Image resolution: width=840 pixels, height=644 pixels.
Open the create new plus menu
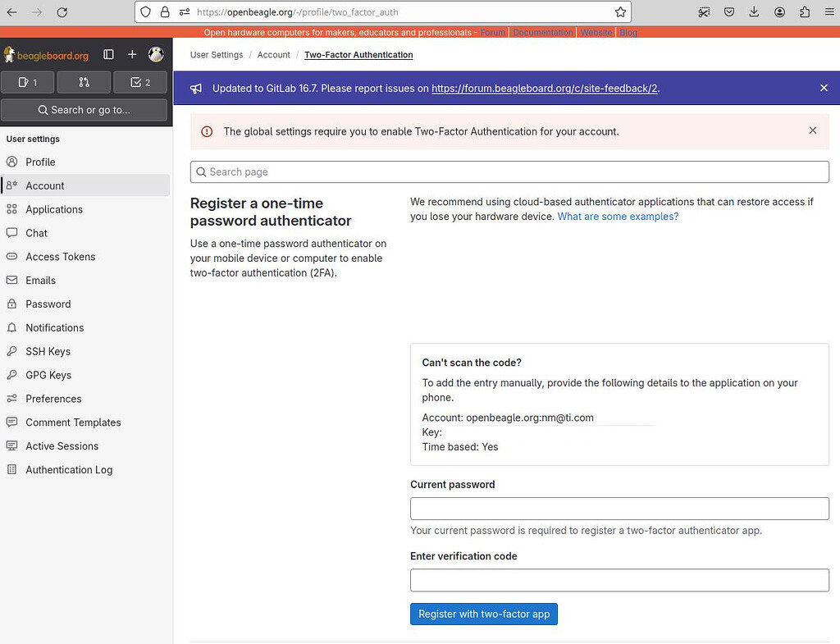click(132, 54)
